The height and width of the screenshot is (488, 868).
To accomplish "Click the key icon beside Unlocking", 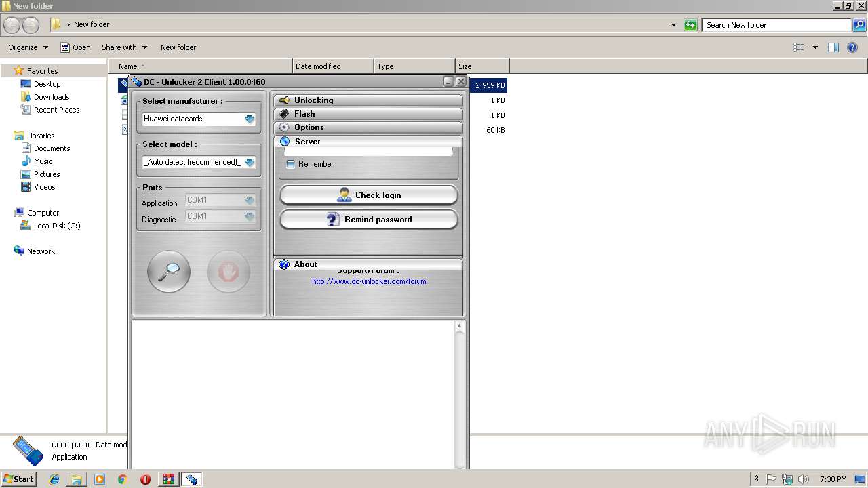I will (284, 100).
